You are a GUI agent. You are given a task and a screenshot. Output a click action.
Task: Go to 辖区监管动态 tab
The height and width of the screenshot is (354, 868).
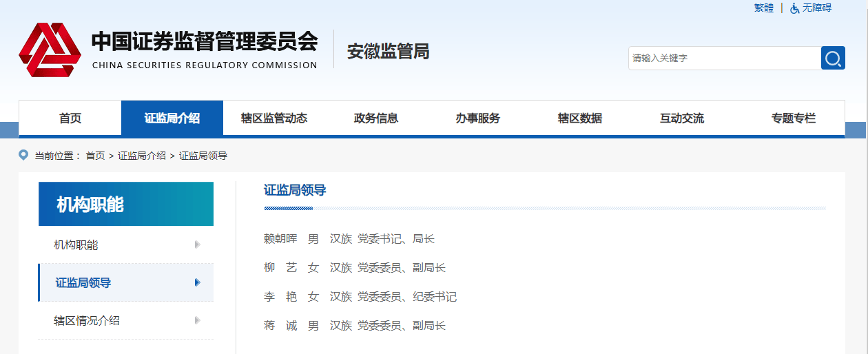(274, 118)
